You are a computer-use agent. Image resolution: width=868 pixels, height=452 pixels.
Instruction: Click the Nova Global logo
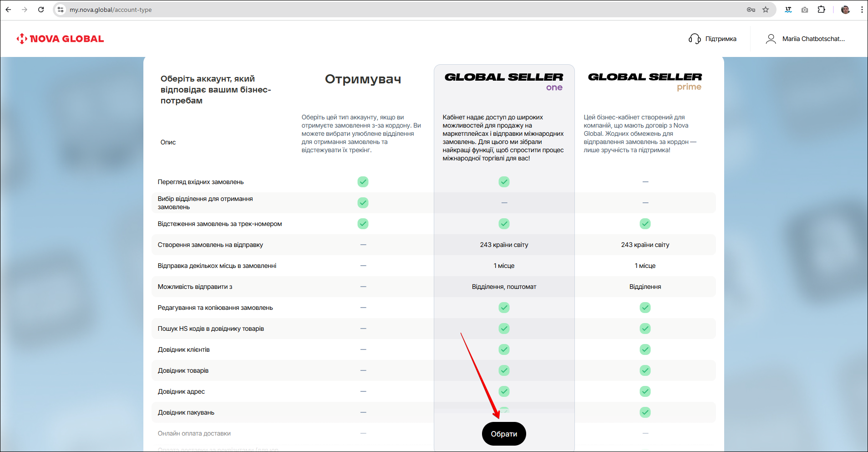point(60,39)
